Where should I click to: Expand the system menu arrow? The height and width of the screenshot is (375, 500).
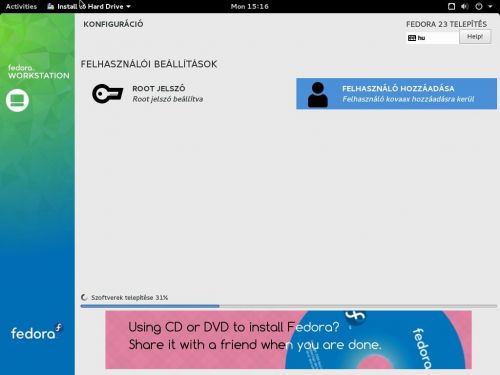[x=490, y=6]
